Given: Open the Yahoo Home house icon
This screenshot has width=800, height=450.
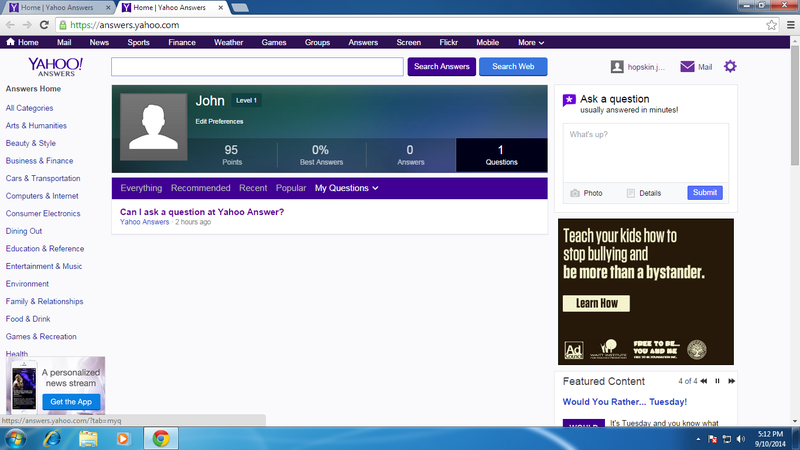Looking at the screenshot, I should click(x=10, y=42).
